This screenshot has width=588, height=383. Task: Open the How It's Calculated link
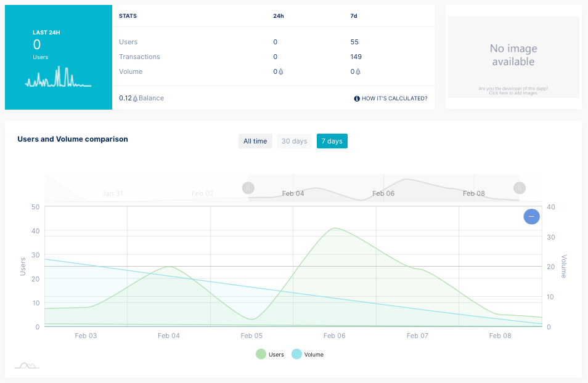394,99
